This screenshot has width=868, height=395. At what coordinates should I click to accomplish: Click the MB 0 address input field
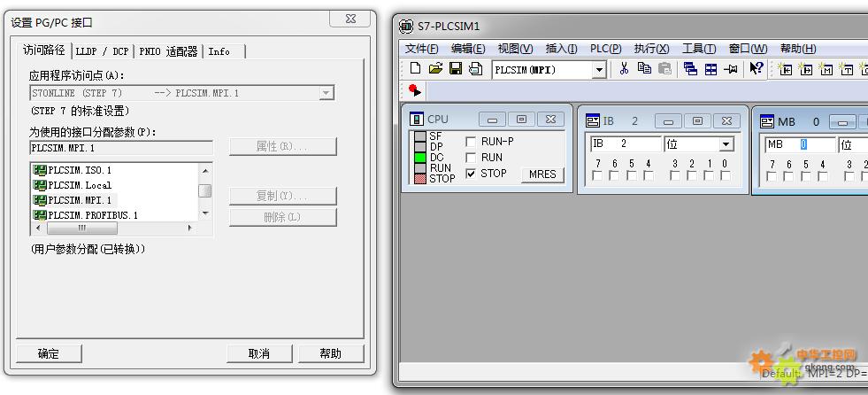coord(801,145)
